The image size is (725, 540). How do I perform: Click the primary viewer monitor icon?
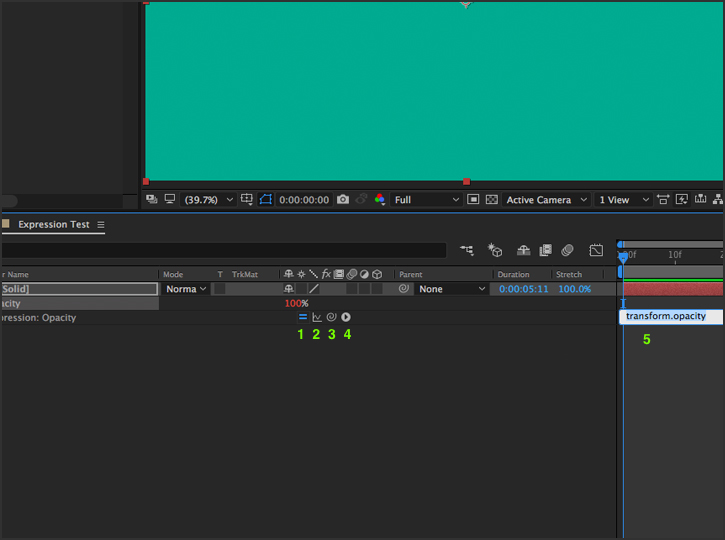tap(170, 199)
